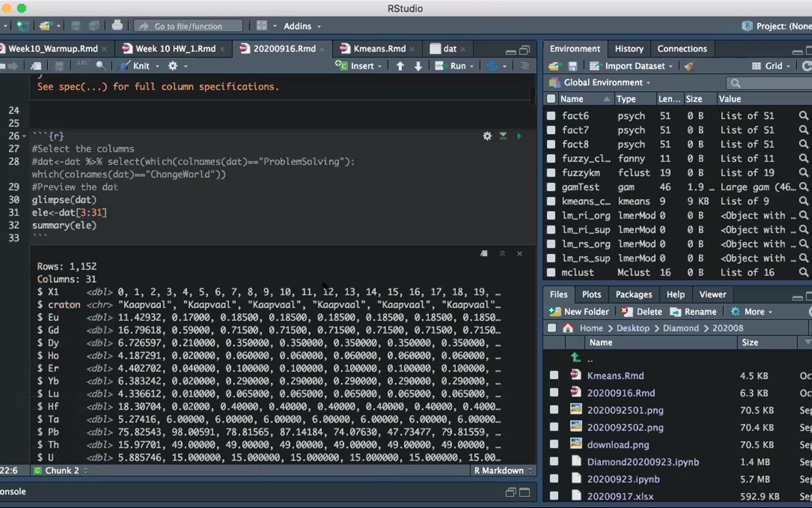
Task: Check the fuzzykm object checkbox
Action: [x=551, y=173]
